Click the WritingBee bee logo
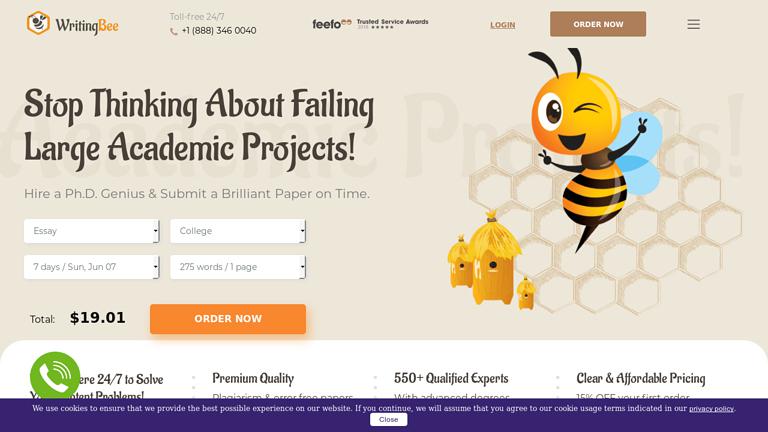768x432 pixels. (38, 23)
